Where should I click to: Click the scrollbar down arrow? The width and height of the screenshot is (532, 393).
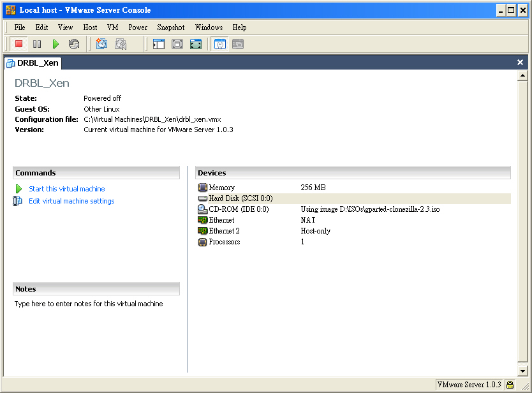click(522, 371)
